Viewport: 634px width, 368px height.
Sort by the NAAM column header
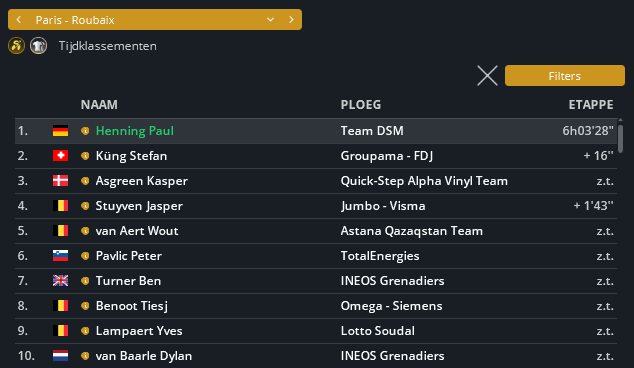(x=99, y=105)
